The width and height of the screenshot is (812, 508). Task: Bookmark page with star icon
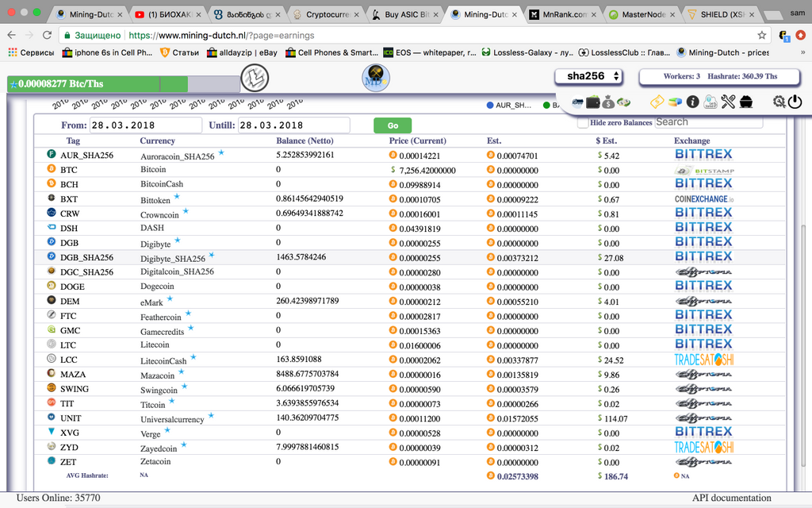pyautogui.click(x=762, y=35)
